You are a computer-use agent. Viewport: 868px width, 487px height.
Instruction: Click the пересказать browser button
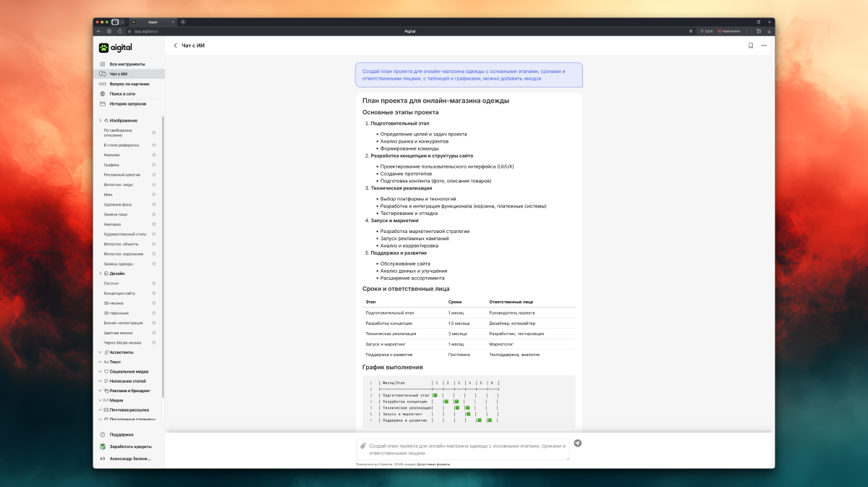tap(729, 31)
